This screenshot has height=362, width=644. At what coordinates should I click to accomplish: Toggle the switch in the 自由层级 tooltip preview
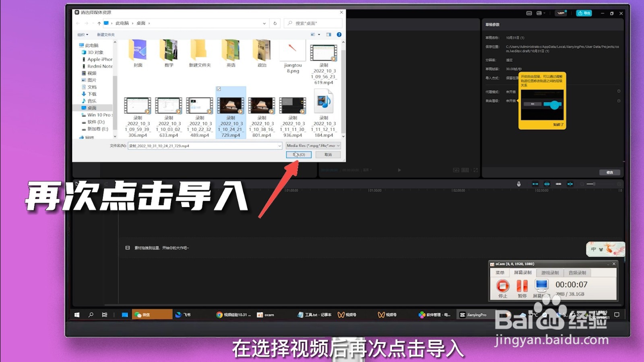[553, 105]
